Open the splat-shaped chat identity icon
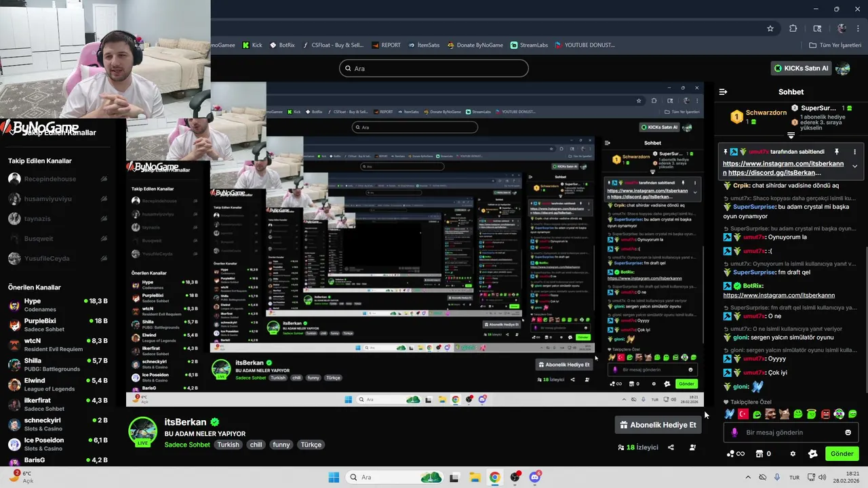 pyautogui.click(x=813, y=453)
